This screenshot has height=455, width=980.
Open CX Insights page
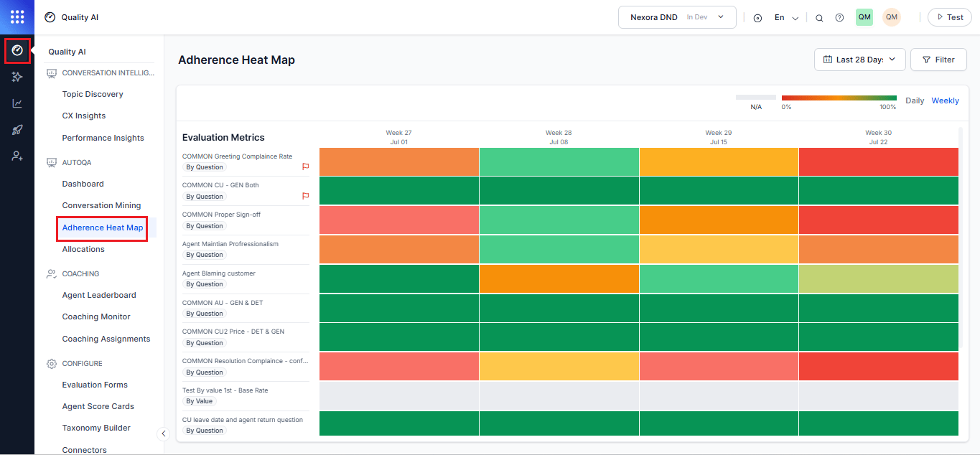pos(84,116)
